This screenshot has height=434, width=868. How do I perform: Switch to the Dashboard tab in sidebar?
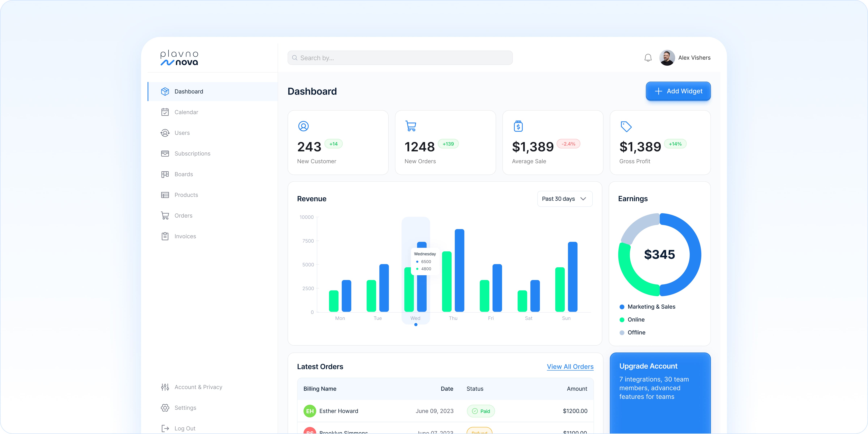coord(189,91)
